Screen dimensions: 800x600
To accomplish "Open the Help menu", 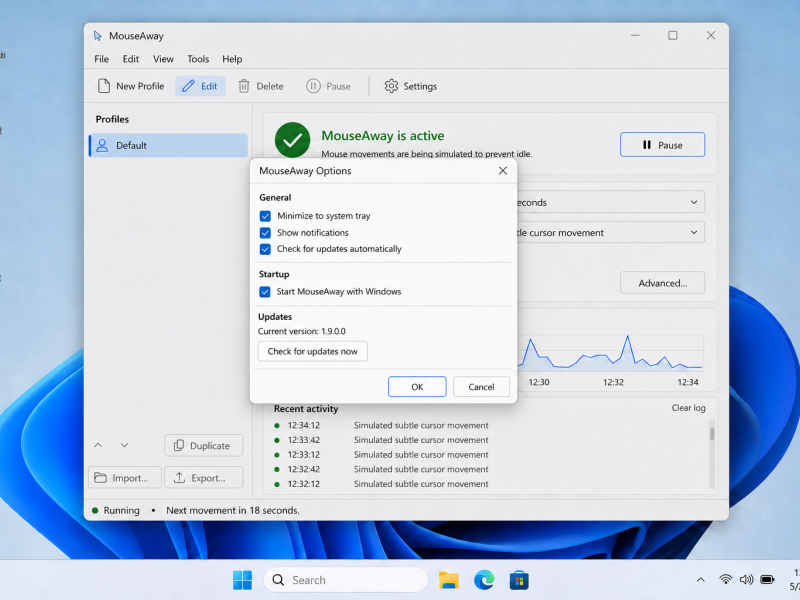I will tap(232, 59).
